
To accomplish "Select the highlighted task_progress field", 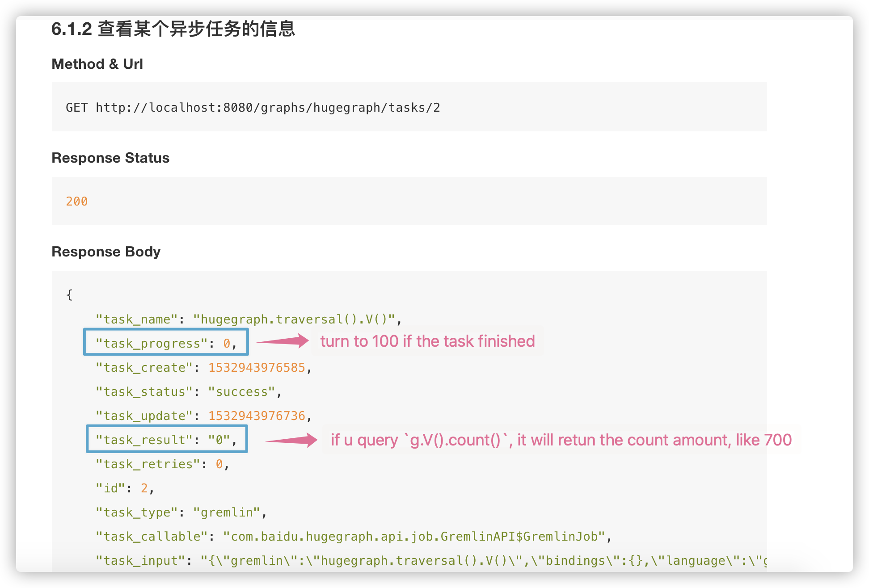I will (165, 342).
